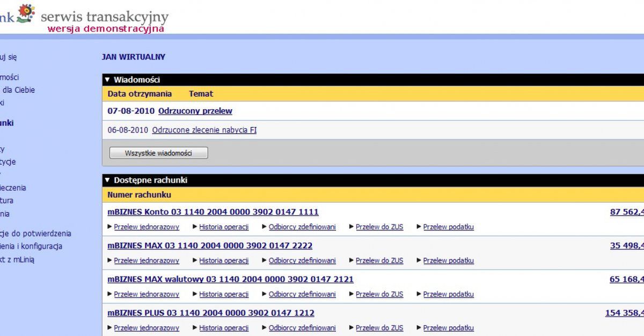Open the sidebar item ending 'do potwierdzenia'
Image resolution: width=644 pixels, height=336 pixels.
click(35, 234)
